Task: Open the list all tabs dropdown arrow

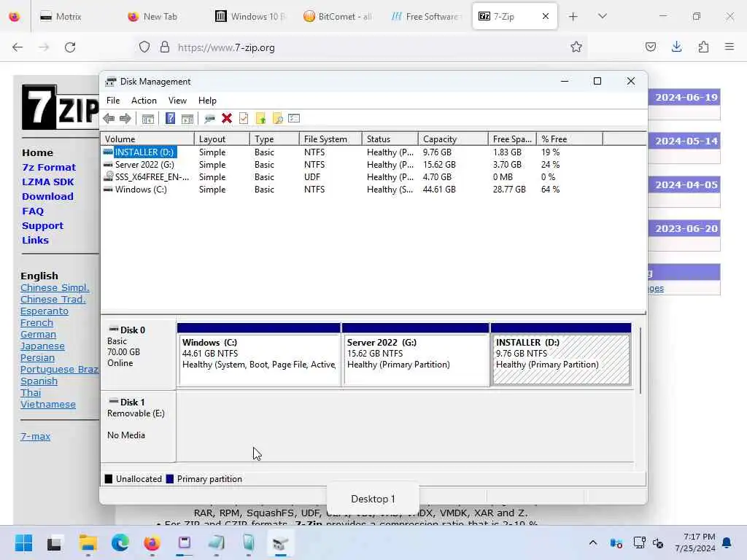Action: pyautogui.click(x=603, y=16)
